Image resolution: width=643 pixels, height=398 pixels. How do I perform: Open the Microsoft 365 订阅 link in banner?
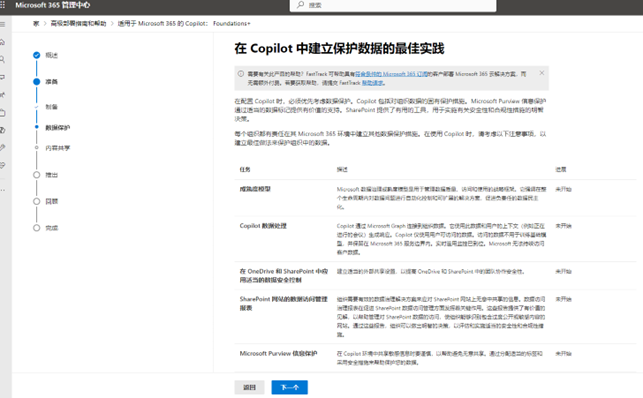(x=391, y=74)
